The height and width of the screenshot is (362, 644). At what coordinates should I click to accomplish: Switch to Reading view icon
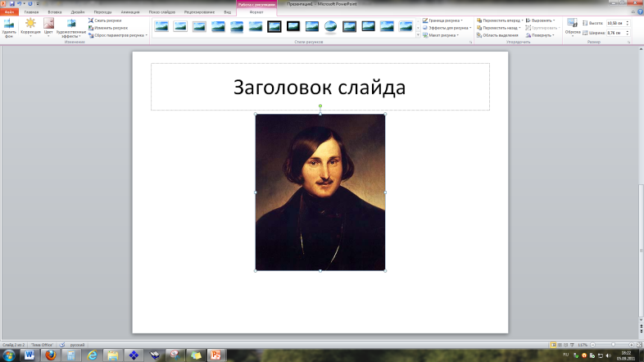tap(565, 345)
